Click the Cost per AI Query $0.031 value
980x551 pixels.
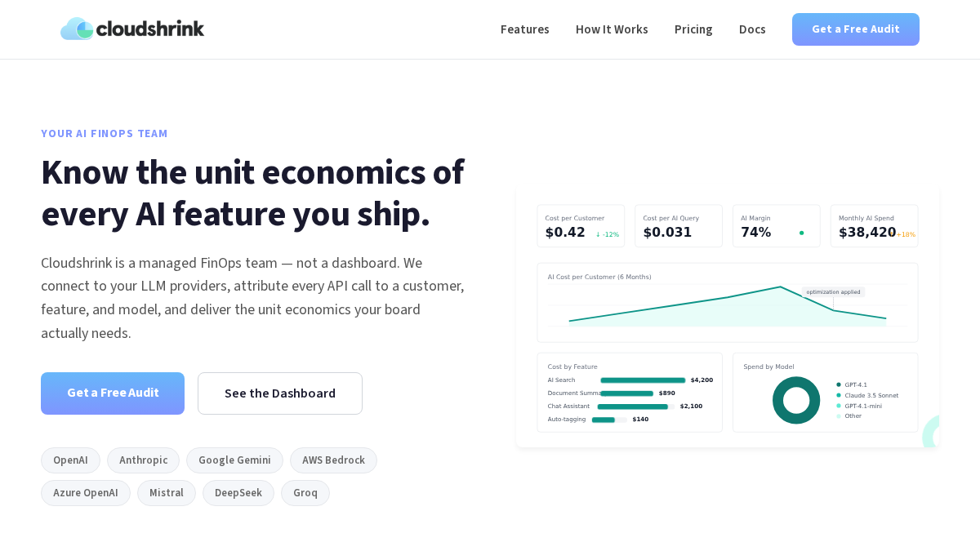(x=667, y=233)
